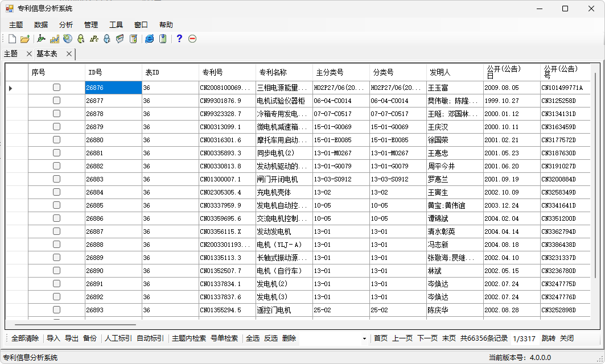605x364 pixels.
Task: Click the applicant person icon marked S
Action: coord(81,39)
